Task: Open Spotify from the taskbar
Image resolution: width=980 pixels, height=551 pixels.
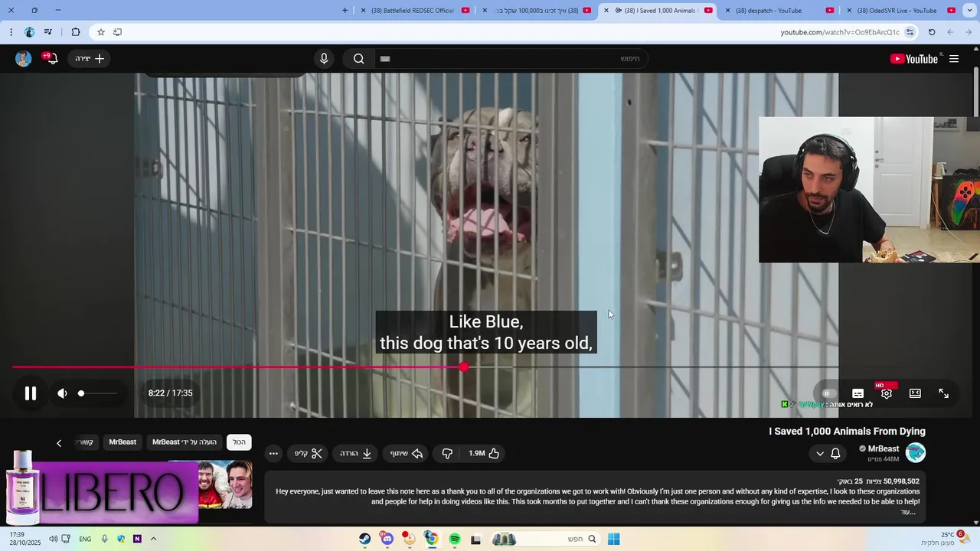Action: 454,540
